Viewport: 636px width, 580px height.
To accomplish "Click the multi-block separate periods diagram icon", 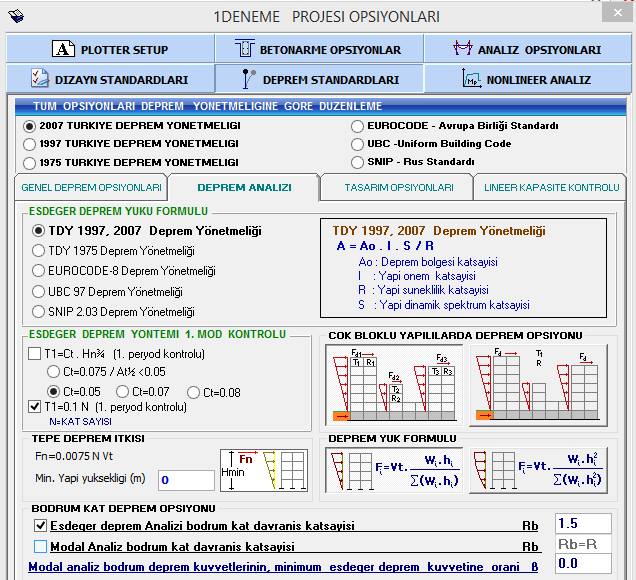I will [x=394, y=384].
